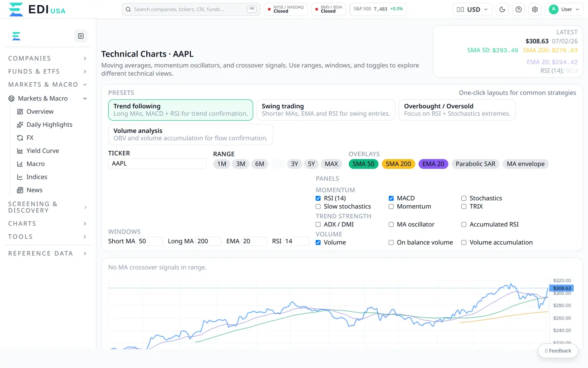Collapse Markets & Macro subgroup chevron

pyautogui.click(x=85, y=99)
